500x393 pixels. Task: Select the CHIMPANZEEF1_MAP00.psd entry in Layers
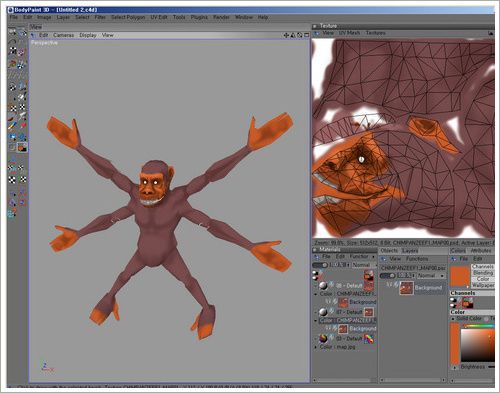pos(413,268)
